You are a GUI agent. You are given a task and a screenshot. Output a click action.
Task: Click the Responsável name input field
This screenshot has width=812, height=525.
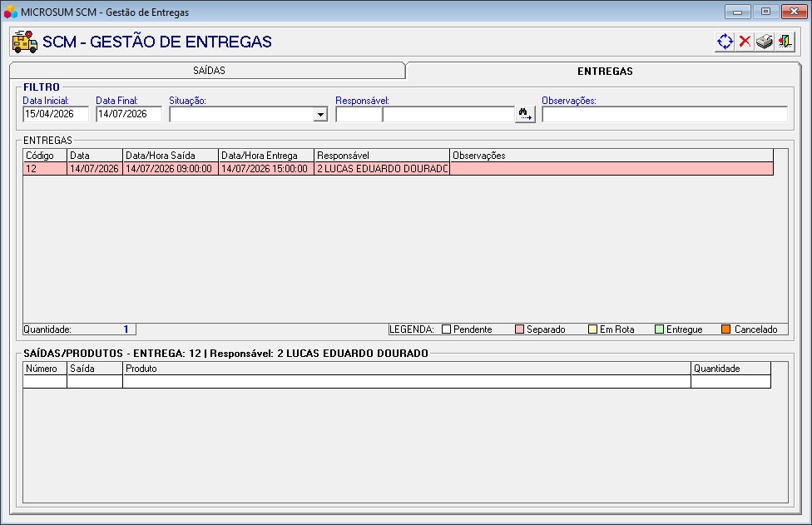pyautogui.click(x=448, y=115)
